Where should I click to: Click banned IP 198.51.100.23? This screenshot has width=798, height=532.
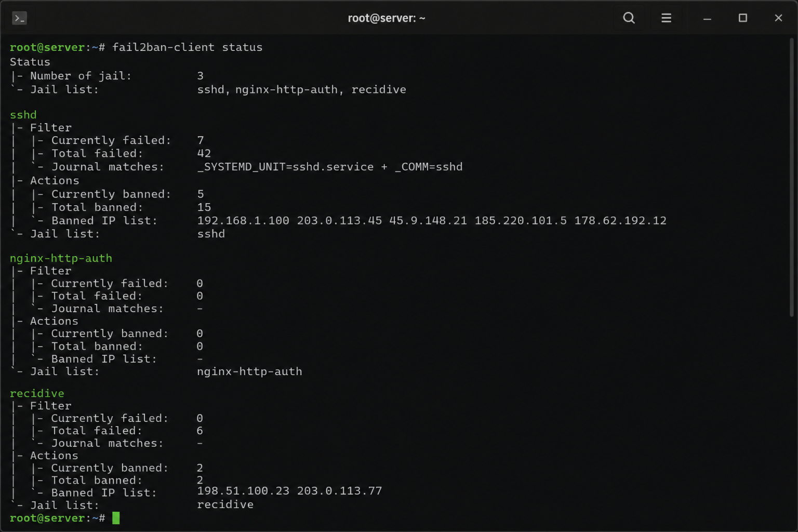[x=243, y=491]
